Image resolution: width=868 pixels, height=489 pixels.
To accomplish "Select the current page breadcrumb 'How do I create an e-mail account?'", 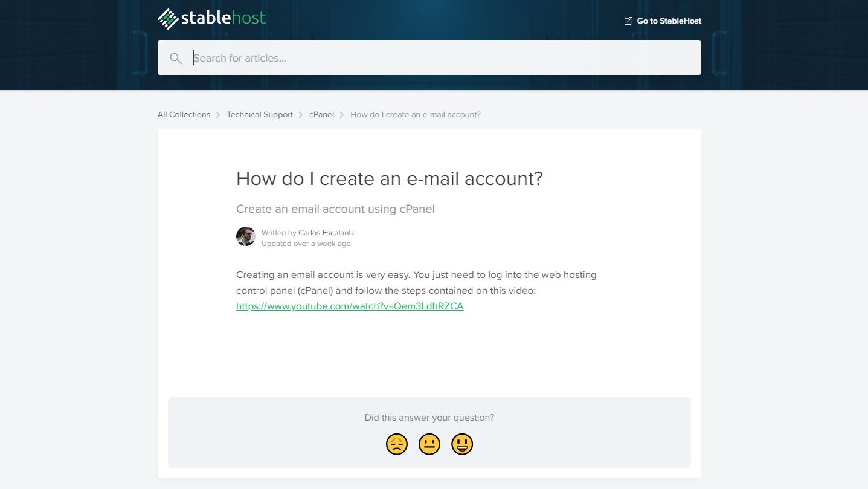I will point(416,115).
